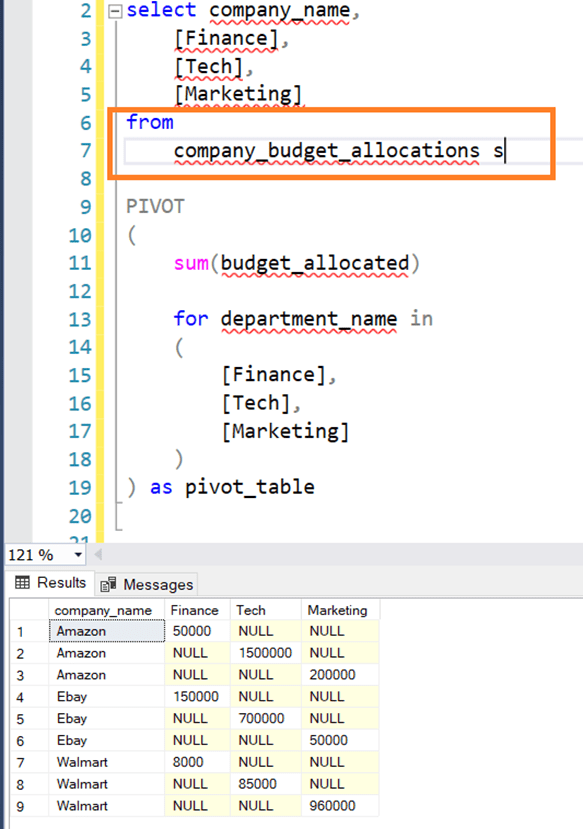Click the horizontal scroll left arrow
The width and height of the screenshot is (583, 829).
98,555
